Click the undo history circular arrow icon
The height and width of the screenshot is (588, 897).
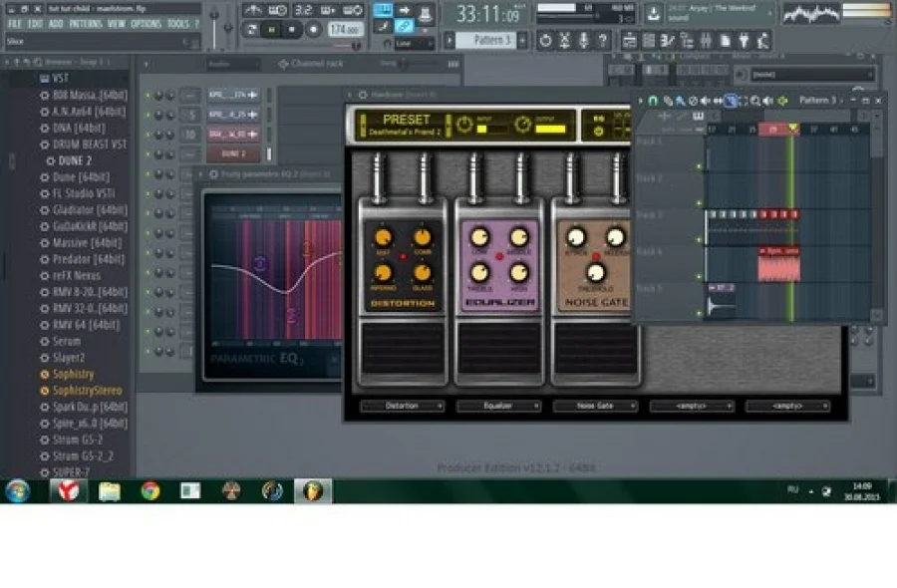pyautogui.click(x=546, y=41)
